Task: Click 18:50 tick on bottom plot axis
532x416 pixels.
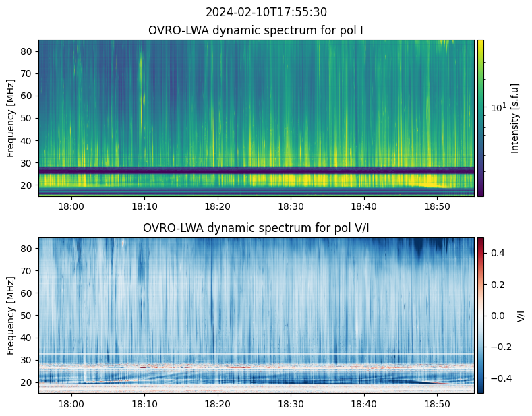Action: pos(437,404)
